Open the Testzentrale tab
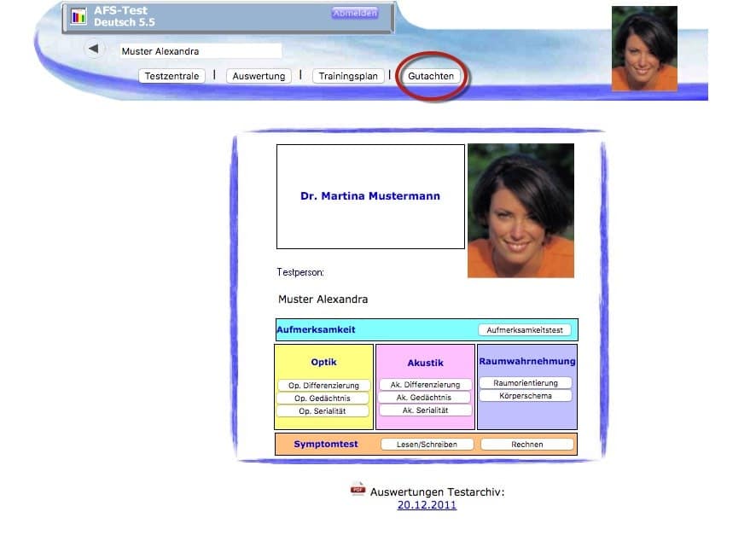This screenshot has height=541, width=756. 172,76
